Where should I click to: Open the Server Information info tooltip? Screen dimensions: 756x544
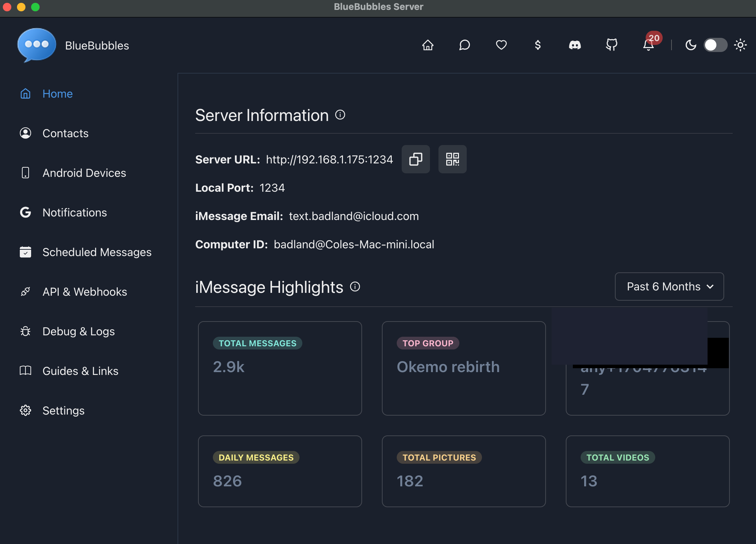[x=340, y=115]
